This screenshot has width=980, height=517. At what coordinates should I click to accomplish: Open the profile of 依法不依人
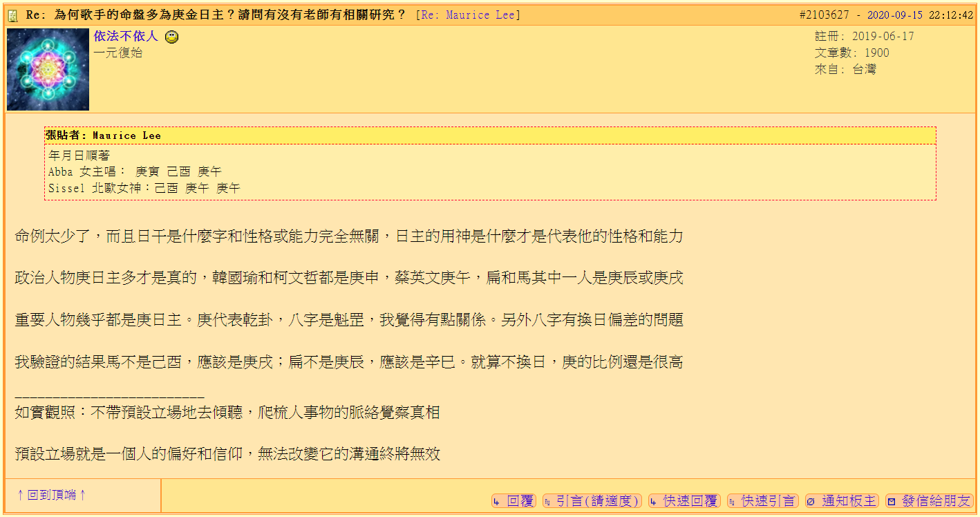click(126, 36)
